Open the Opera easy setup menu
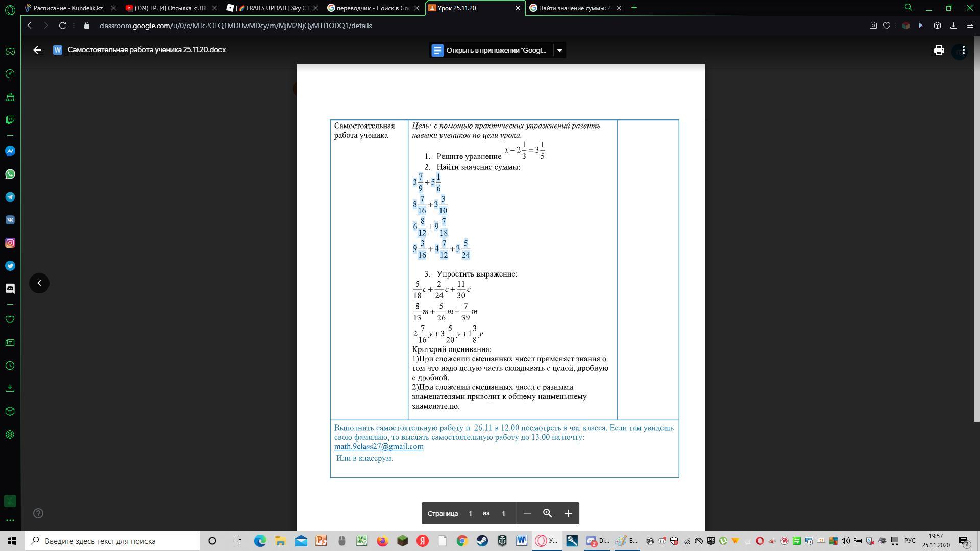Viewport: 980px width, 551px height. click(x=970, y=26)
